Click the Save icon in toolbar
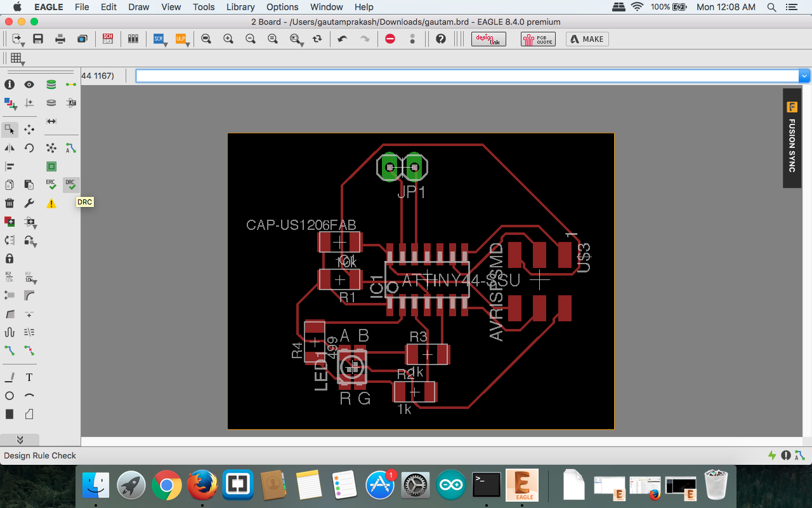 pos(38,39)
